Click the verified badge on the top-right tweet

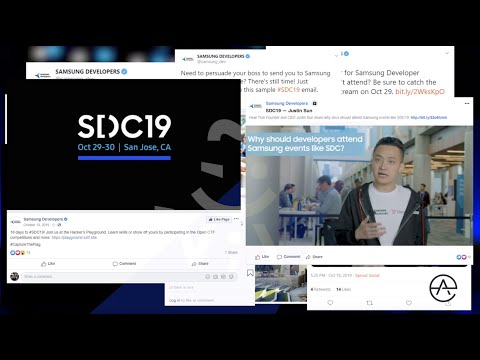(x=346, y=54)
